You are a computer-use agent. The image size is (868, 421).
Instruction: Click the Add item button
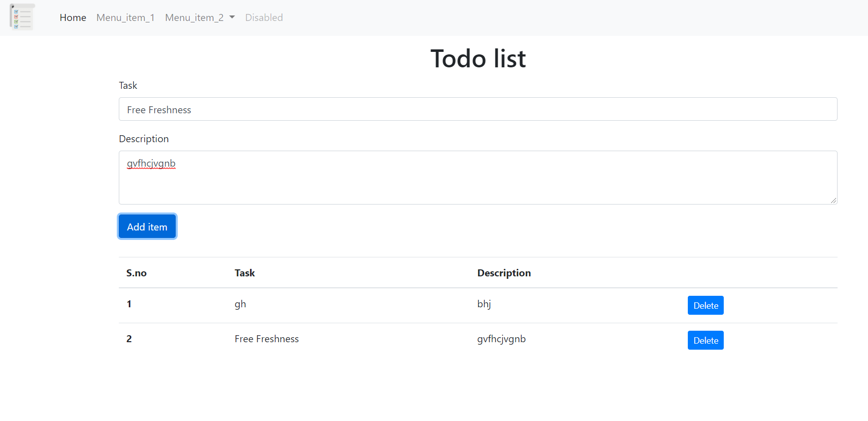147,226
